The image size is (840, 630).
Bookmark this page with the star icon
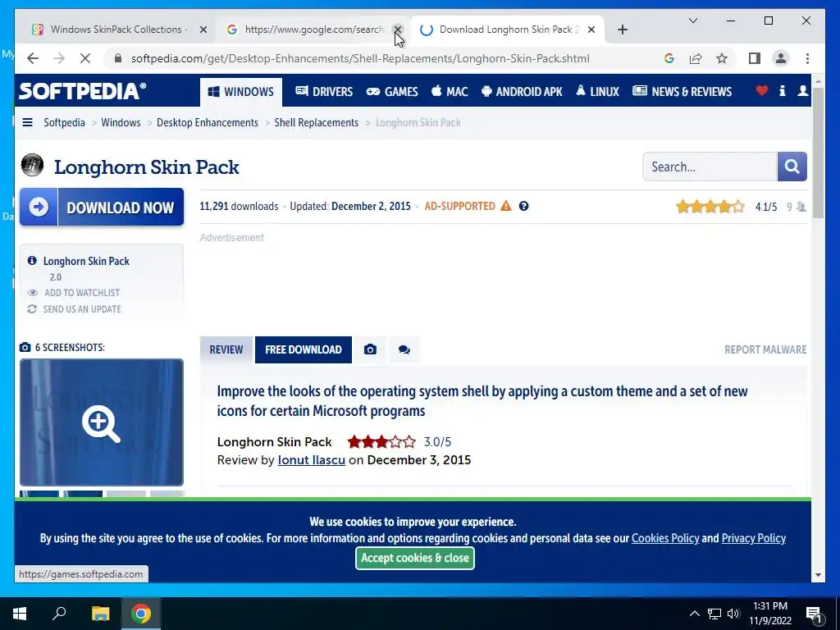click(722, 58)
